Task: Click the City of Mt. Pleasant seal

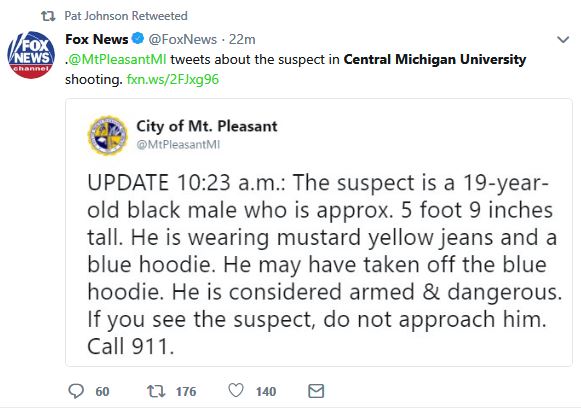Action: click(107, 136)
